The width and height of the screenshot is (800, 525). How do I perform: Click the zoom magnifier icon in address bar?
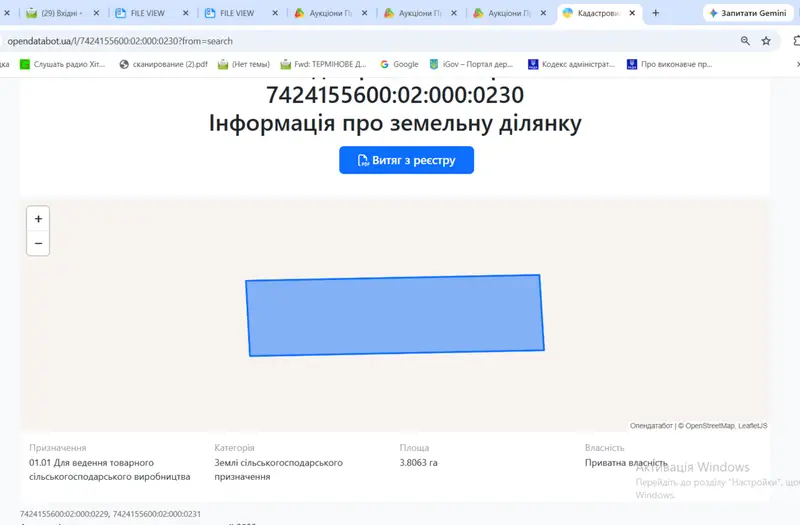coord(745,41)
